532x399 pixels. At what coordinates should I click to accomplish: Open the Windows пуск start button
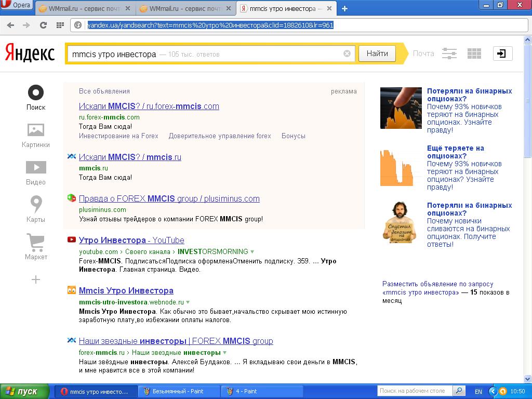(x=24, y=392)
